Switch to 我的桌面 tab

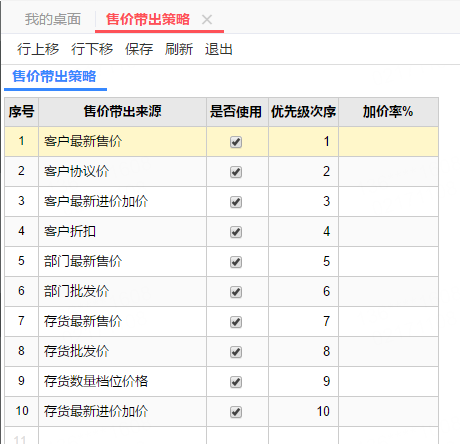53,19
